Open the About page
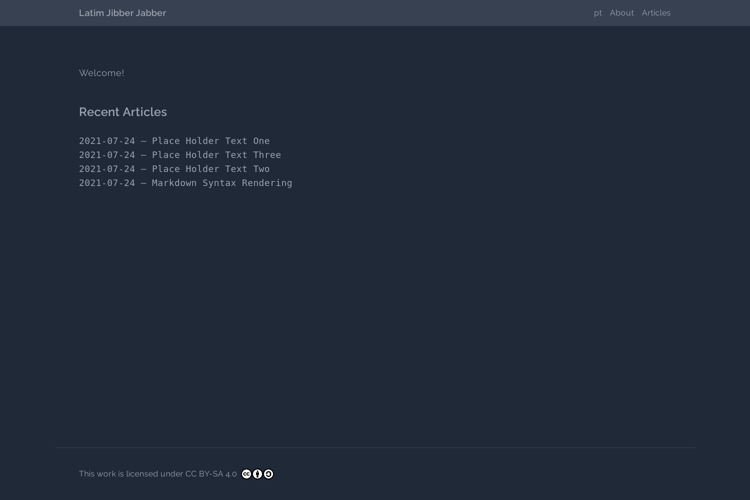The width and height of the screenshot is (750, 500). click(621, 13)
